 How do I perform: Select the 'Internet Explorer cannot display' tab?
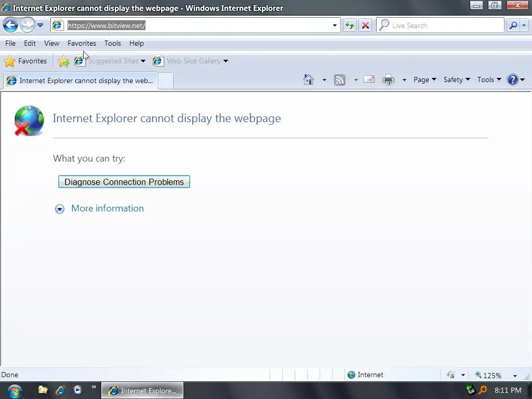coord(81,81)
